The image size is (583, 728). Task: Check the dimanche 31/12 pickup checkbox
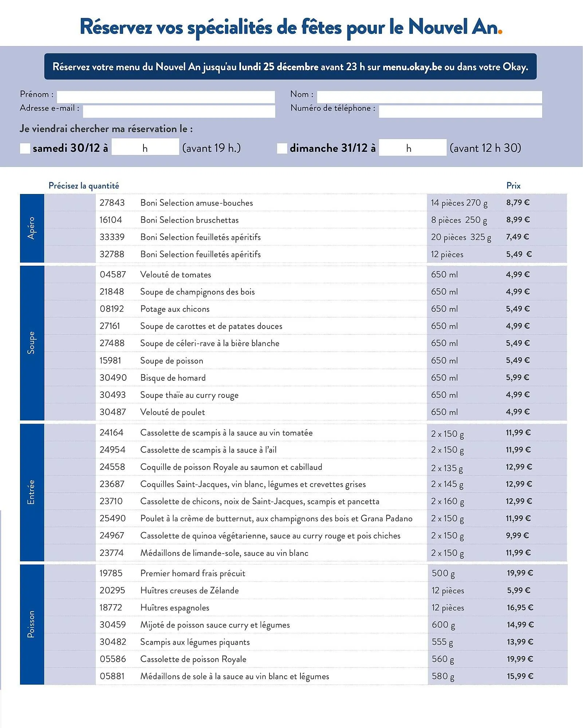click(x=282, y=147)
